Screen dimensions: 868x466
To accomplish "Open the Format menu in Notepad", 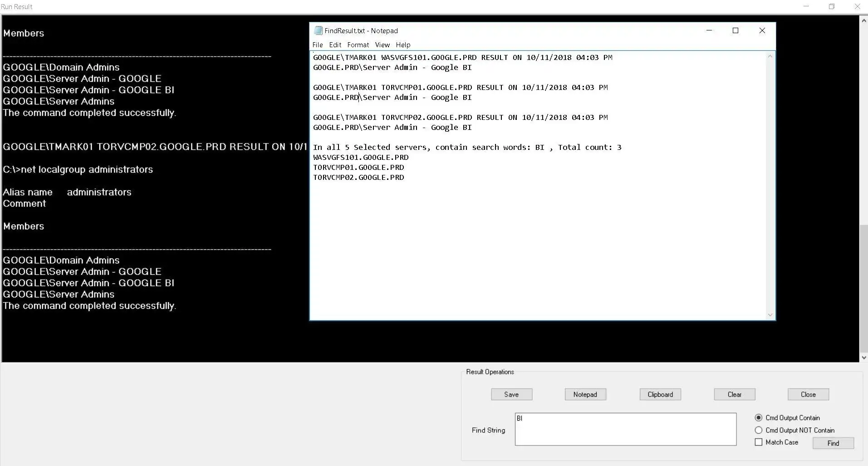I will [358, 45].
